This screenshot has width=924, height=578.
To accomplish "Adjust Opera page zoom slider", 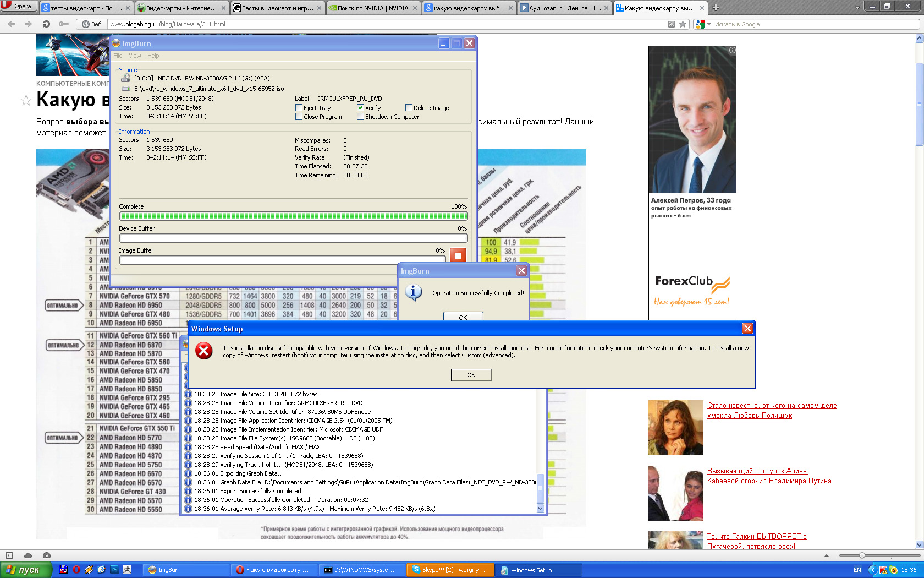I will click(x=862, y=555).
